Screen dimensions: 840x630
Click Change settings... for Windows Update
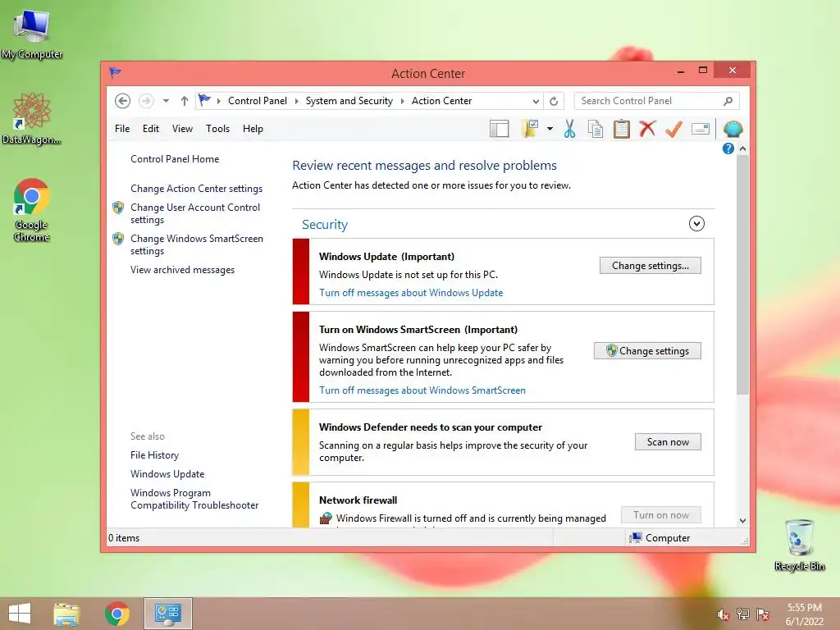pyautogui.click(x=650, y=266)
